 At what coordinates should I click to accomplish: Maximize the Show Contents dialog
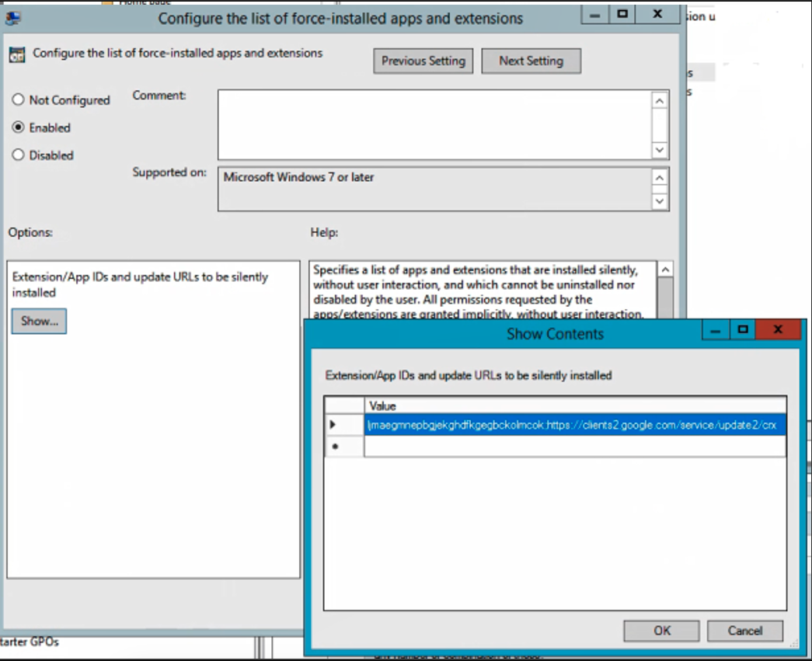point(744,331)
